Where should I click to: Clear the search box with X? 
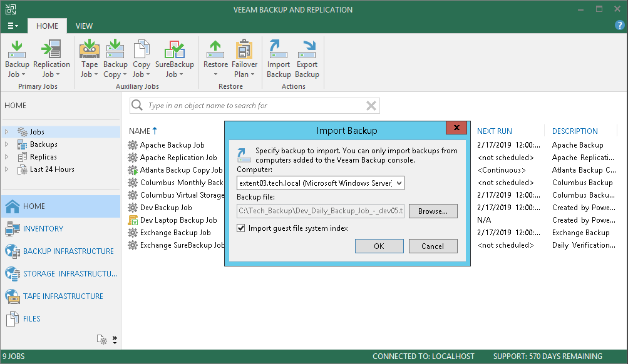pos(371,106)
